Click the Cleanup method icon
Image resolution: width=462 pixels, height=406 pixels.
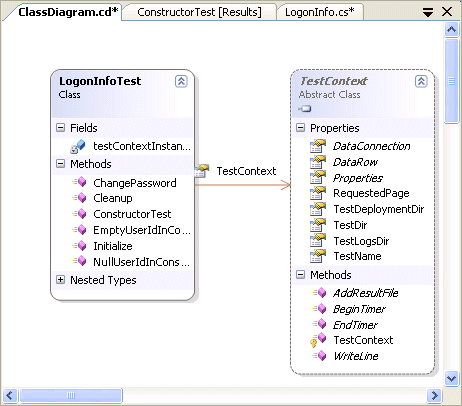point(79,198)
